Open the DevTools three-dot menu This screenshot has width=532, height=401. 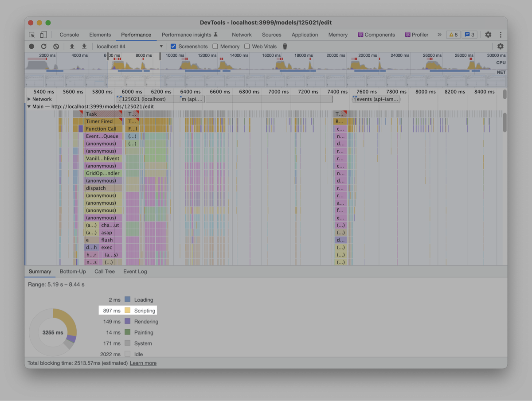point(501,35)
